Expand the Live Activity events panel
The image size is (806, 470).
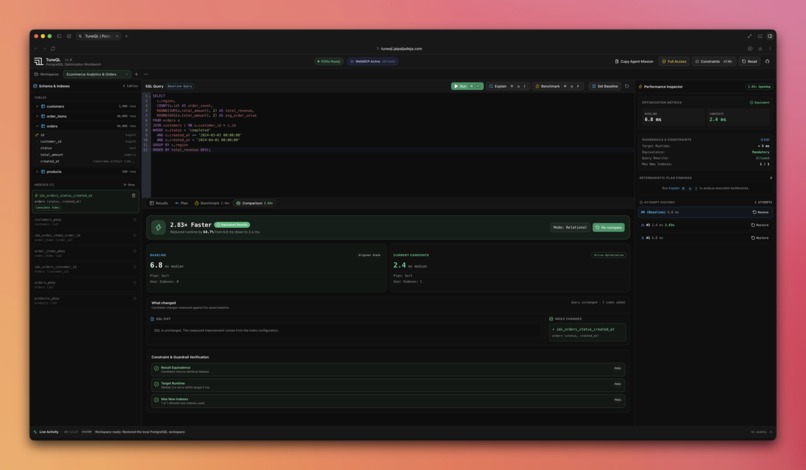pos(771,432)
